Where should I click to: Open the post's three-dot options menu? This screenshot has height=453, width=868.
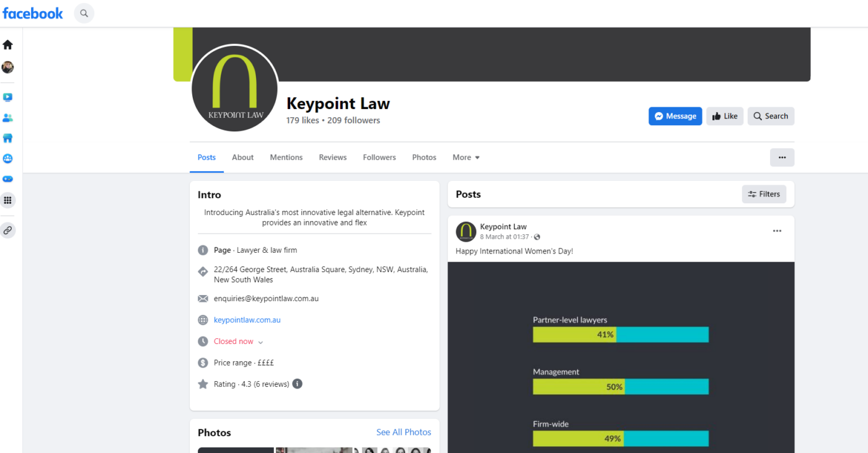[x=777, y=231]
